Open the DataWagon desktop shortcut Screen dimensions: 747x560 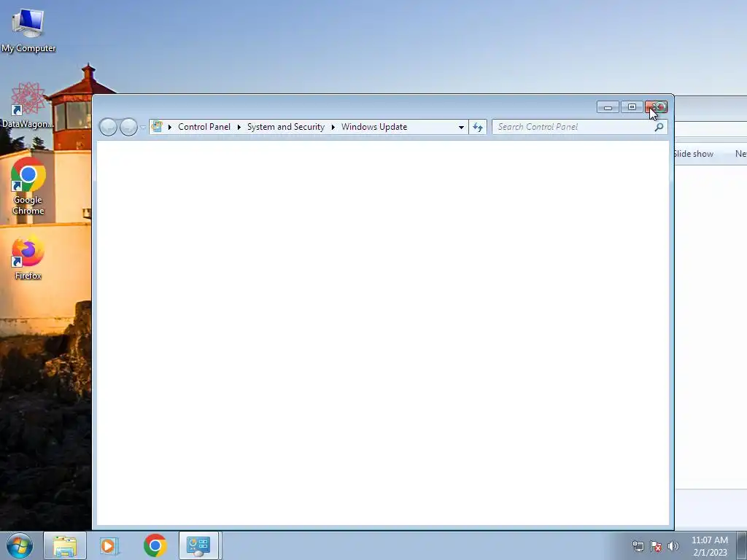(x=28, y=105)
